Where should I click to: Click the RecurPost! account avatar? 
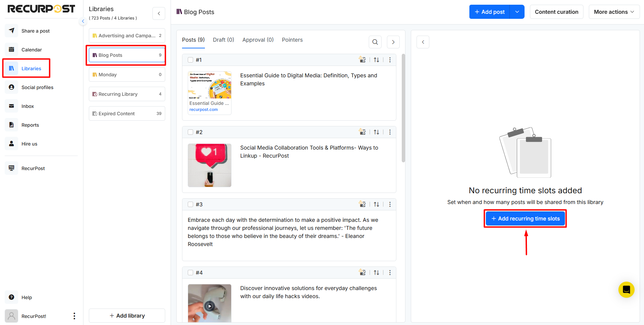click(11, 316)
